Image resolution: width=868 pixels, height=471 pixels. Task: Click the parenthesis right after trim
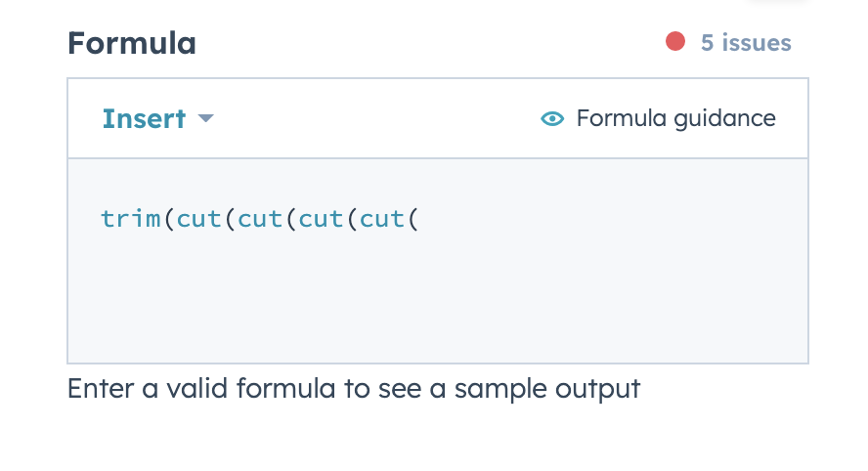pyautogui.click(x=168, y=218)
